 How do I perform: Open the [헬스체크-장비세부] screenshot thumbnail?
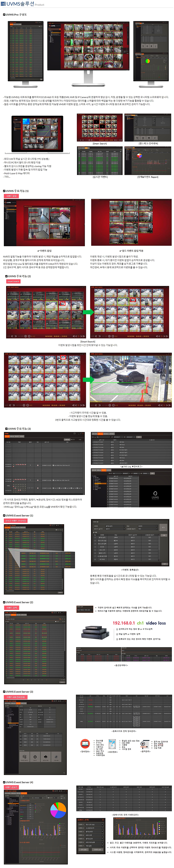tap(148, 128)
